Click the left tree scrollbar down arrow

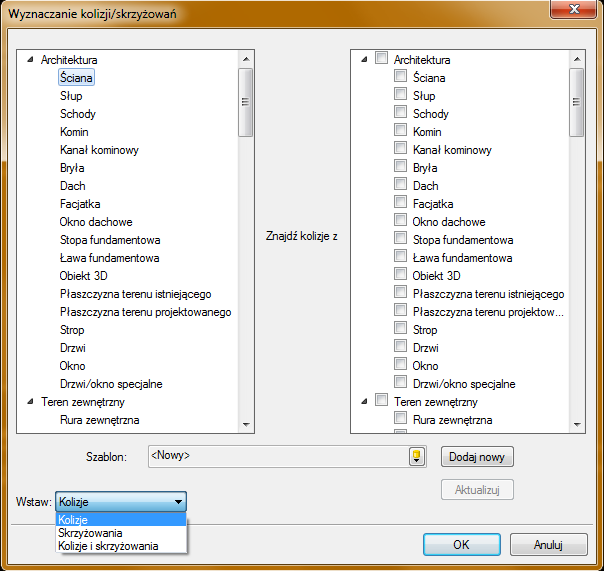[246, 424]
